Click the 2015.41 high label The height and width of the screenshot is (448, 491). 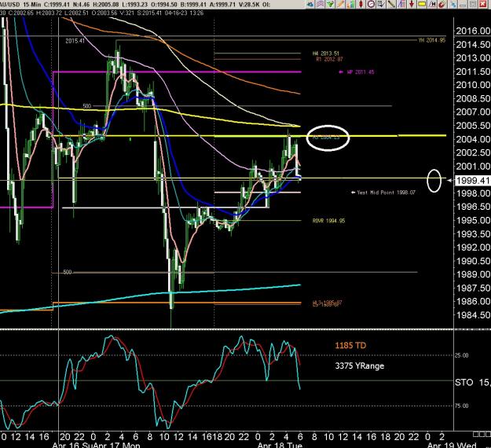coord(75,41)
